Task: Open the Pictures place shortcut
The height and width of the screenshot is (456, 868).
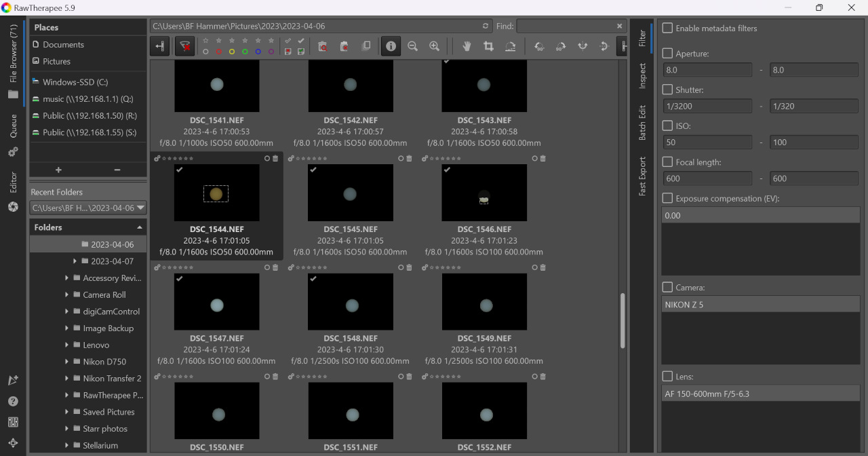Action: coord(56,61)
